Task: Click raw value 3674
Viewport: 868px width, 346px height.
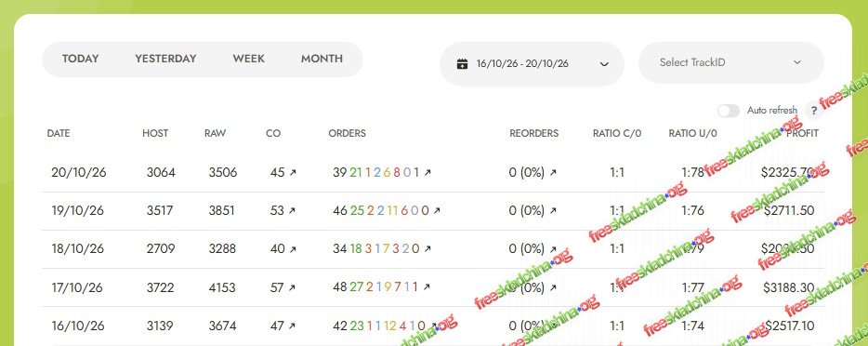Action: [x=222, y=326]
